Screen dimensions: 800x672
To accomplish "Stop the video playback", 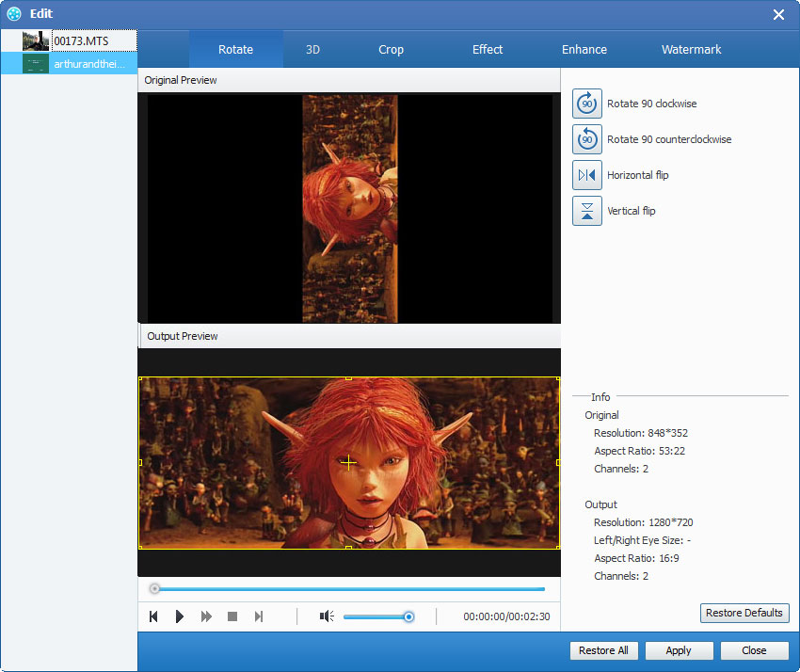I will pyautogui.click(x=232, y=616).
